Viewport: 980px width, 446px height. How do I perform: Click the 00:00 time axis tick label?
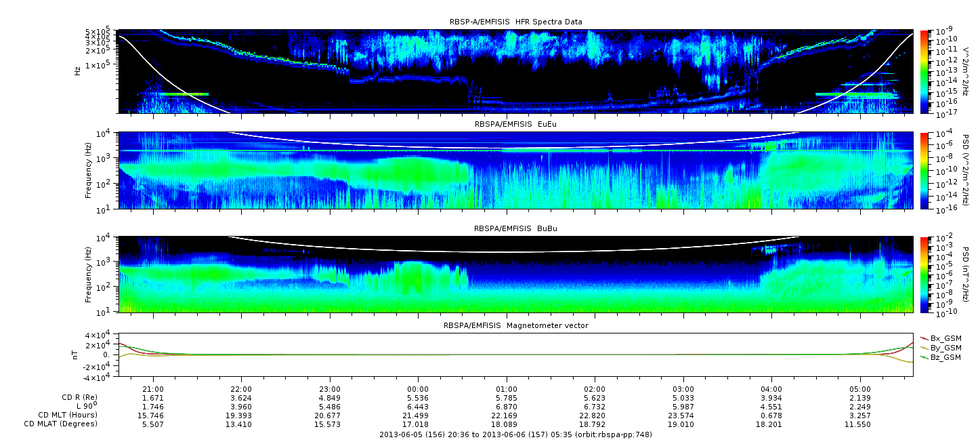[x=418, y=389]
